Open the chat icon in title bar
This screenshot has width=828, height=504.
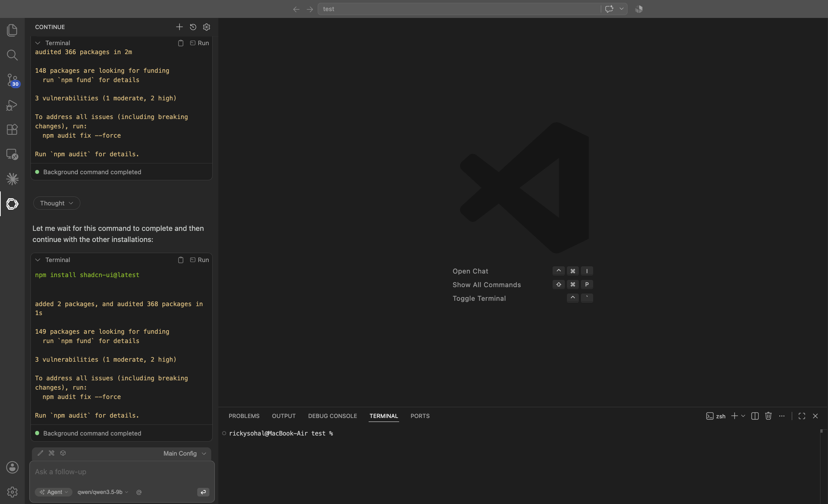click(609, 9)
